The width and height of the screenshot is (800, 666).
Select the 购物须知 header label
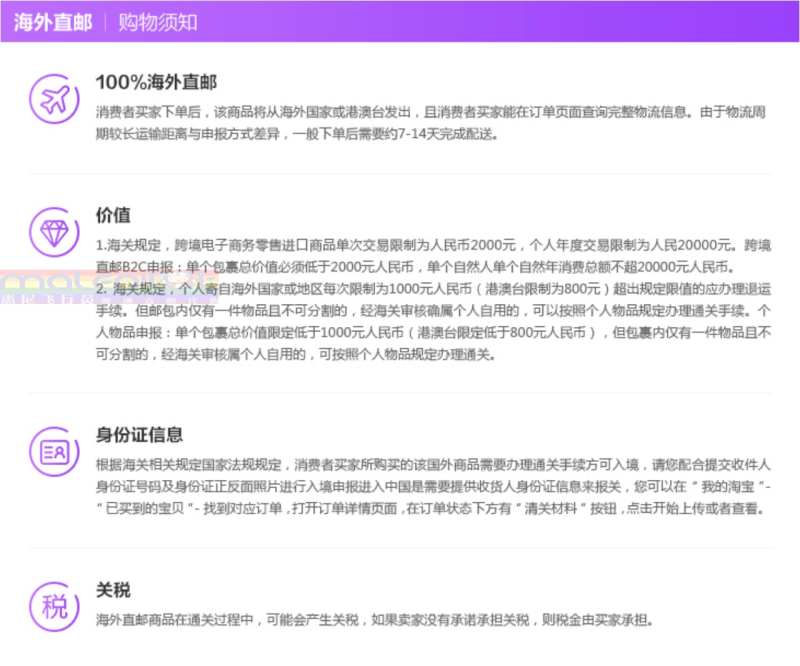pyautogui.click(x=158, y=22)
